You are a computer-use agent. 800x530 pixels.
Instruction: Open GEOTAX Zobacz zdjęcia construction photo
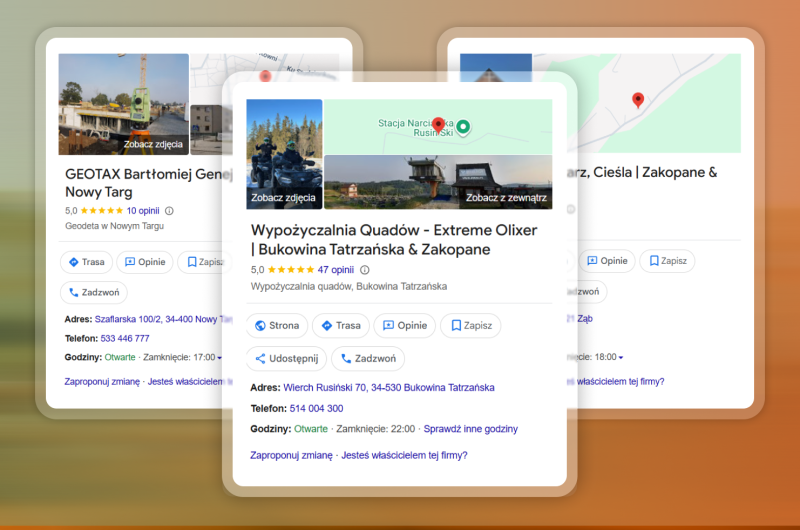click(x=123, y=104)
